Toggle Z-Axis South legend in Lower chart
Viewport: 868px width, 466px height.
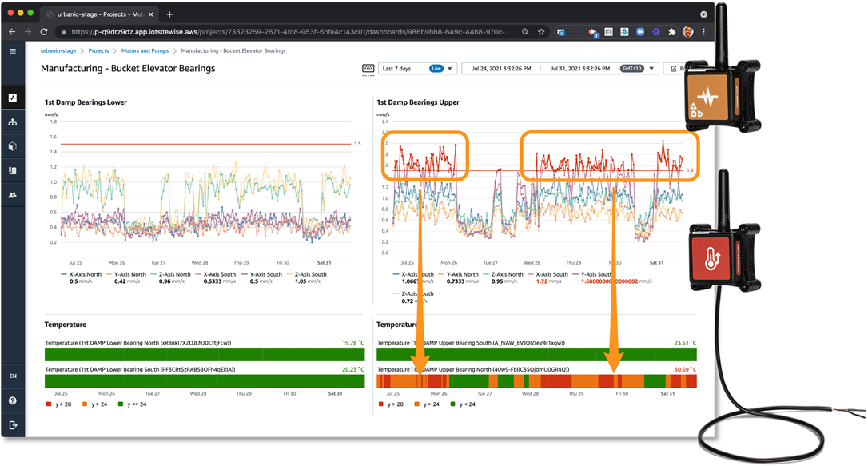pyautogui.click(x=307, y=274)
